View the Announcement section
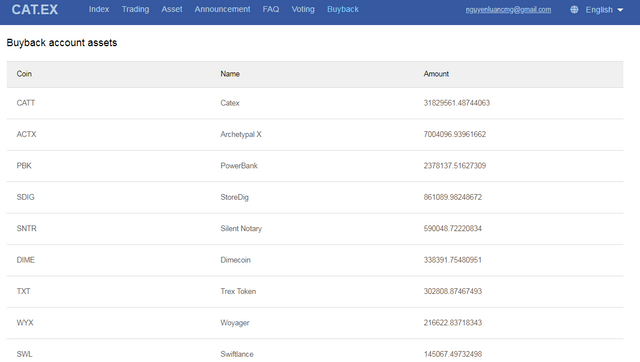This screenshot has width=640, height=362. pos(222,9)
